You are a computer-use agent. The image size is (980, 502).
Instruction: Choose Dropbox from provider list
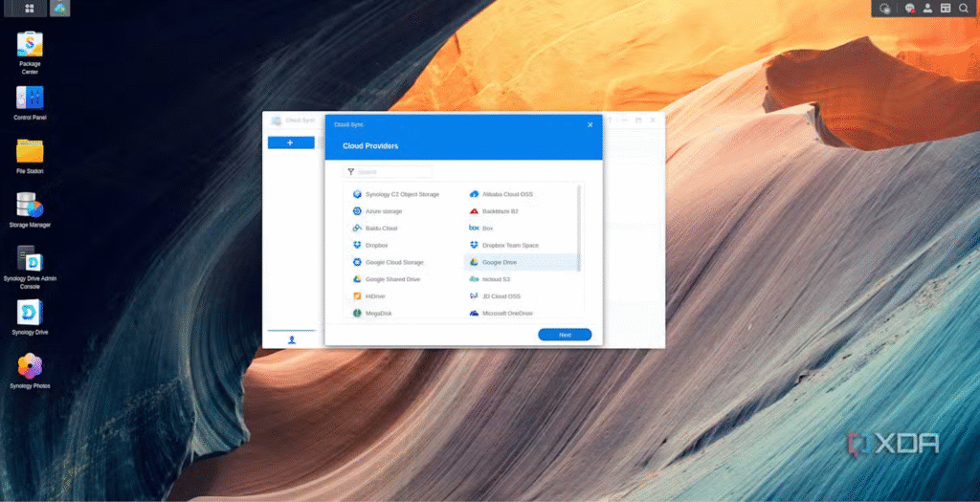click(376, 245)
